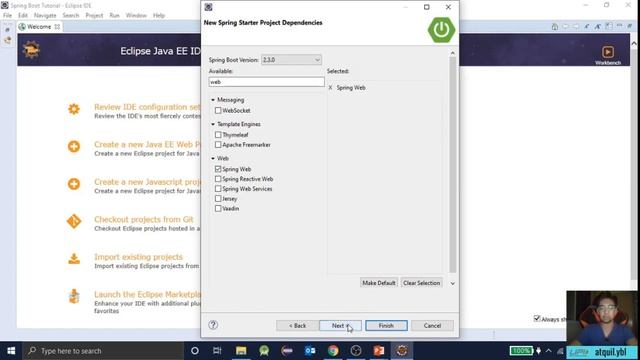
Task: Switch to Eclipse taskbar icon
Action: pyautogui.click(x=402, y=351)
